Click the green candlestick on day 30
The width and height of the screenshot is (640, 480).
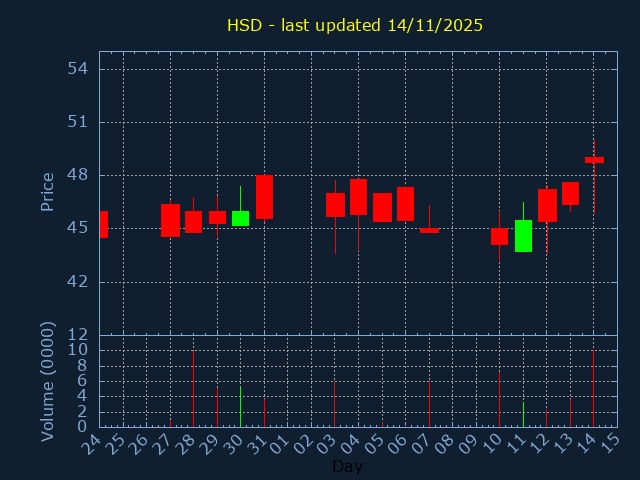tap(240, 218)
